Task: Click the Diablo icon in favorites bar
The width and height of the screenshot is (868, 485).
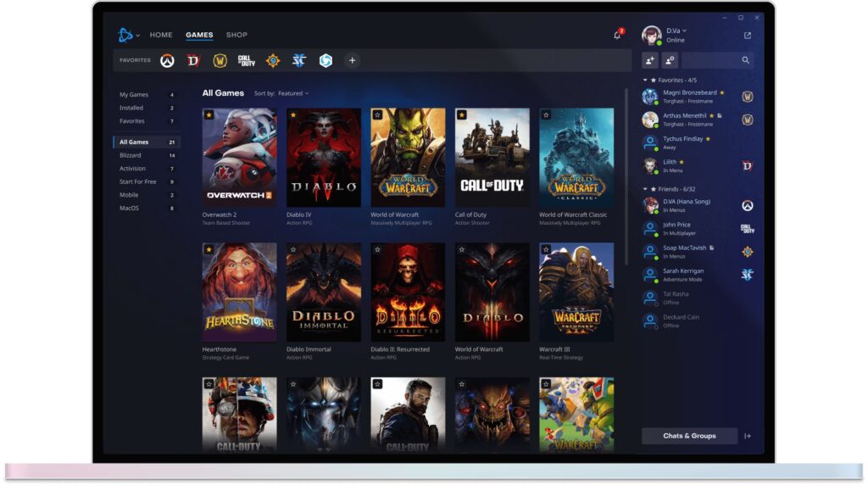Action: tap(193, 60)
